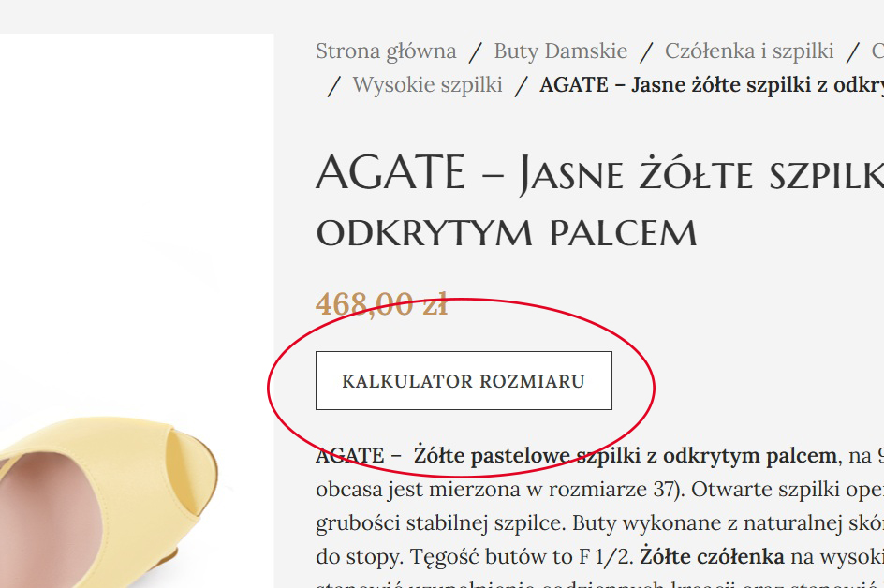884x588 pixels.
Task: Click slash between Buty Damskie and Czółenka
Action: pos(646,51)
